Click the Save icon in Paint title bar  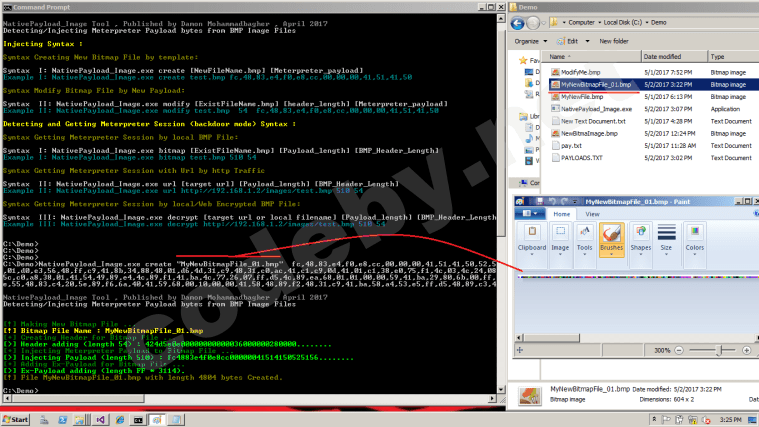point(539,201)
